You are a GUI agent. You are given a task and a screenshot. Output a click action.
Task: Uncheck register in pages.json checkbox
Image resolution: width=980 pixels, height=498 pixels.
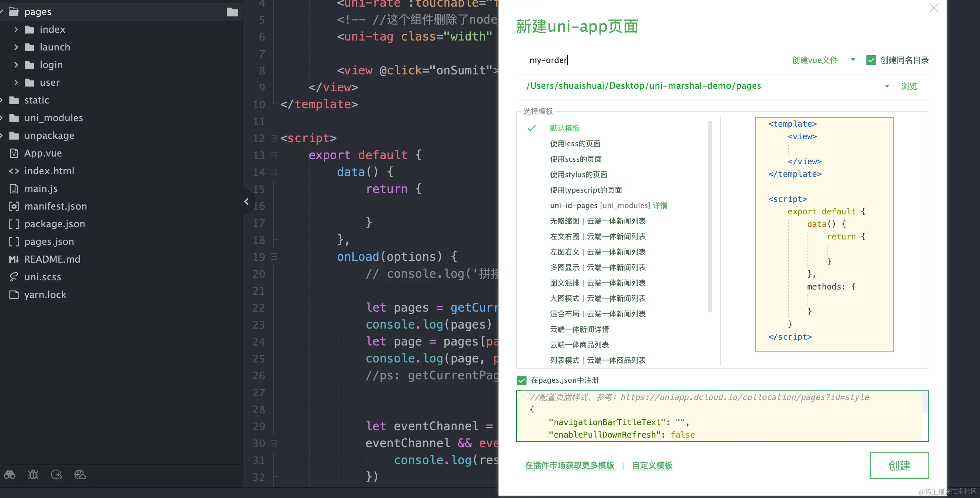522,380
